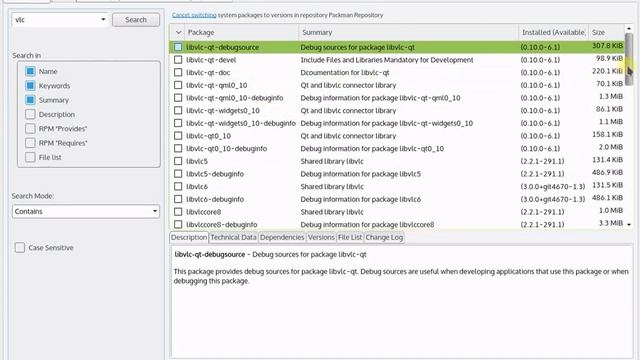Check the libvlc-qt-debugsource package checkbox
640x360 pixels.
click(178, 47)
